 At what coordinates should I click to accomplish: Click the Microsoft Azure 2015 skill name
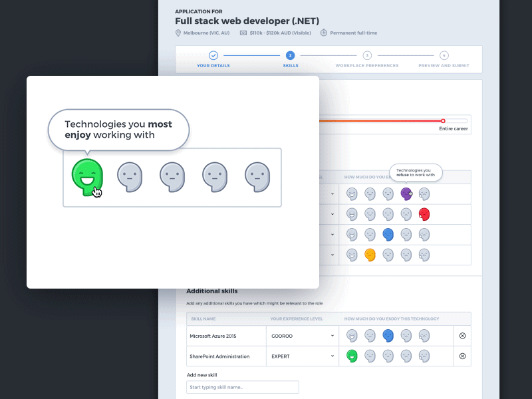(x=213, y=336)
